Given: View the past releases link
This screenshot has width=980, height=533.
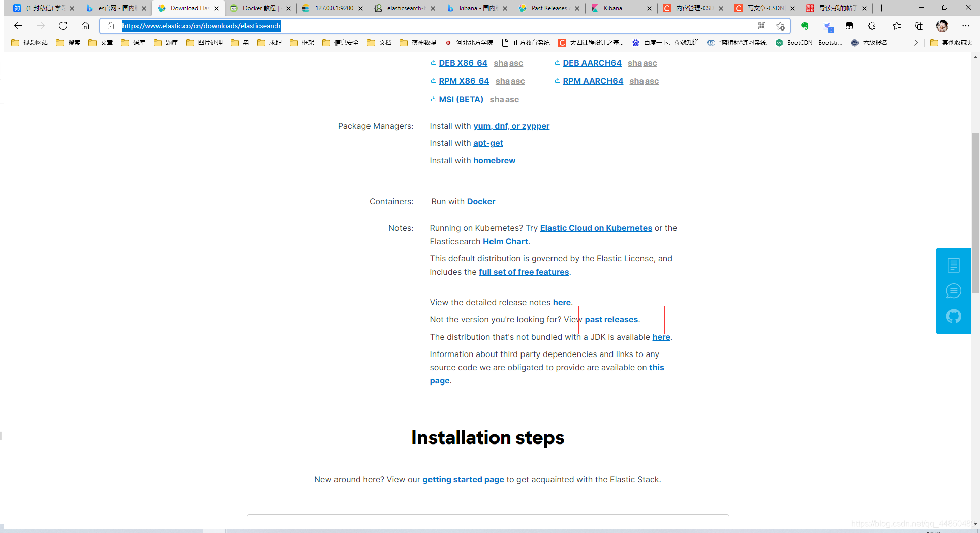Looking at the screenshot, I should pos(611,319).
